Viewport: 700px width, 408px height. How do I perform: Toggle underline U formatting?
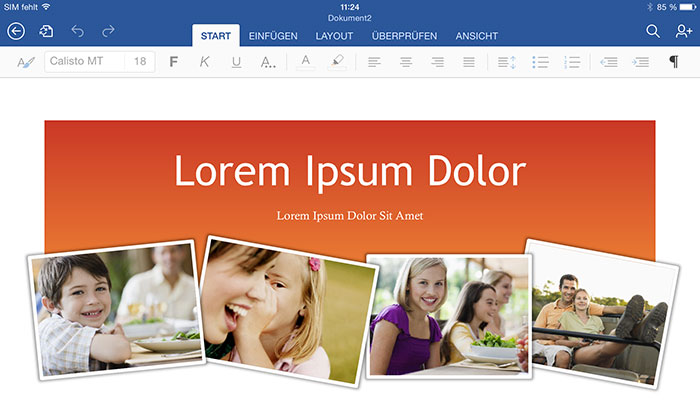(236, 62)
